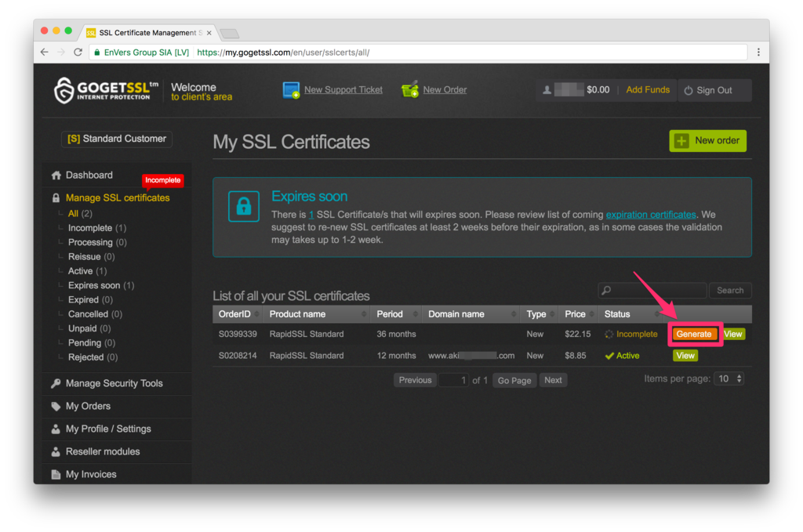Click the browser address bar URL
The image size is (803, 532).
pos(283,52)
